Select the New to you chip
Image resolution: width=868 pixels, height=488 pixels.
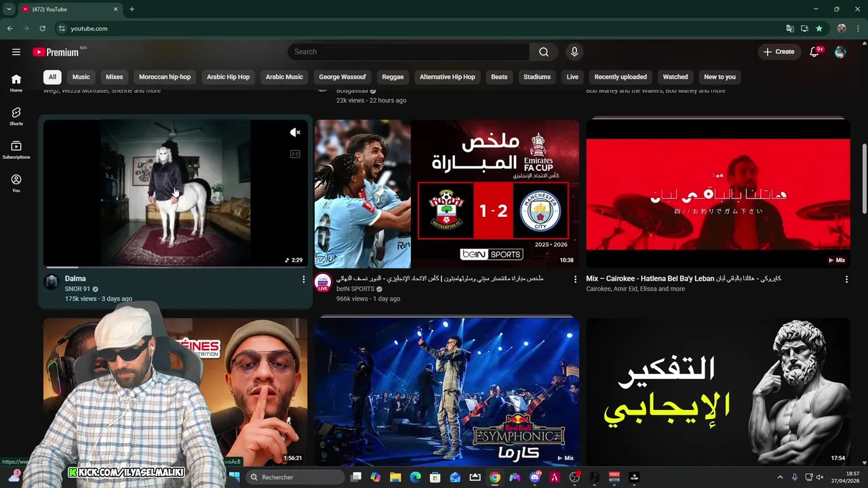point(719,77)
